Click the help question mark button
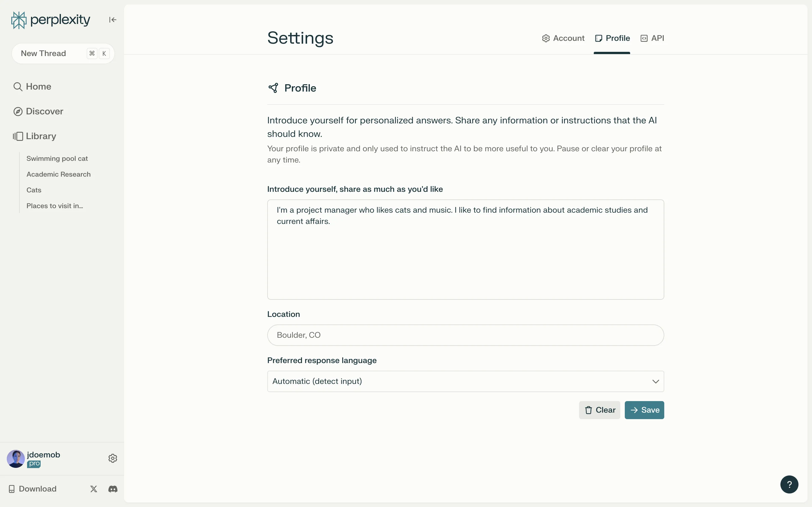812x507 pixels. 789,484
